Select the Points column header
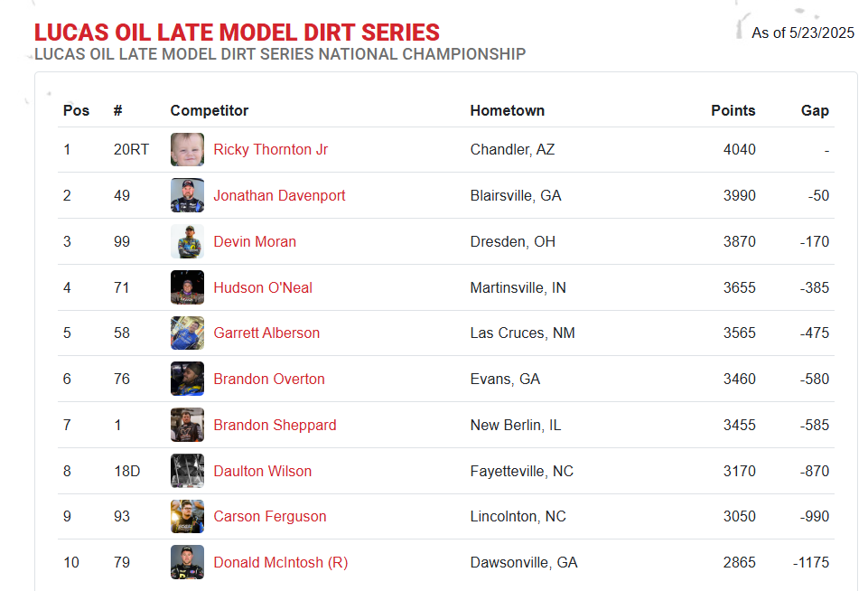Image resolution: width=868 pixels, height=591 pixels. 733,110
